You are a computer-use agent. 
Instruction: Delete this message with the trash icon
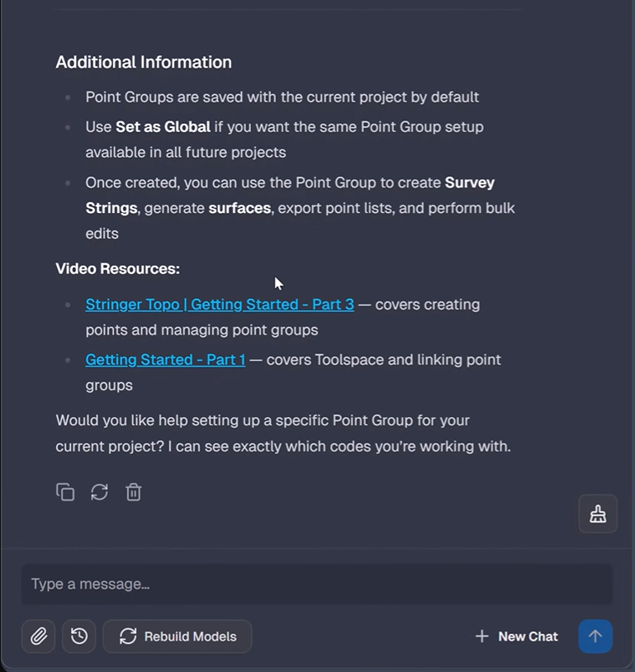tap(133, 492)
